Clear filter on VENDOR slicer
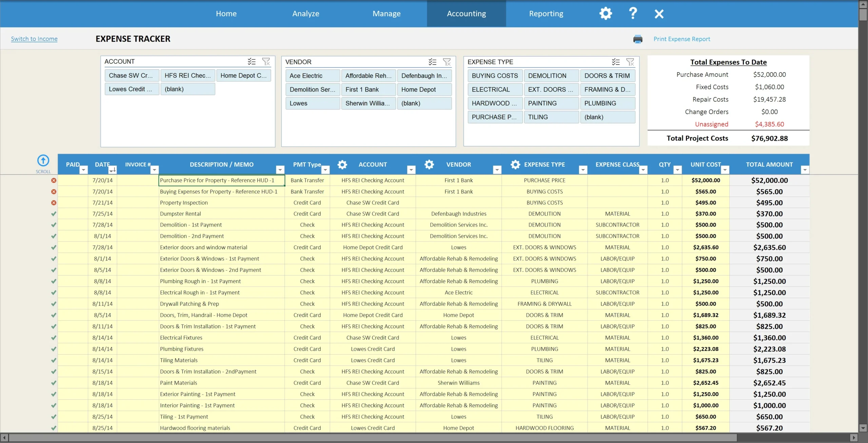 pyautogui.click(x=447, y=62)
